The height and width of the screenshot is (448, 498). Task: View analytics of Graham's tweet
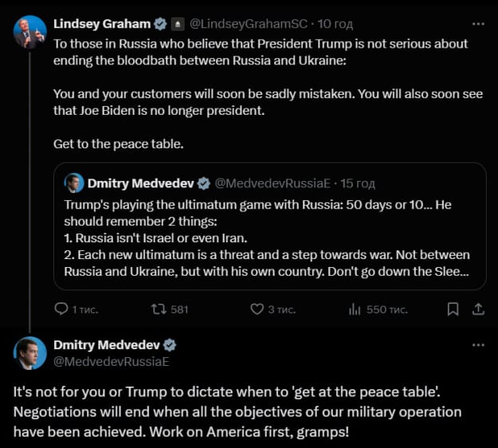[x=355, y=308]
